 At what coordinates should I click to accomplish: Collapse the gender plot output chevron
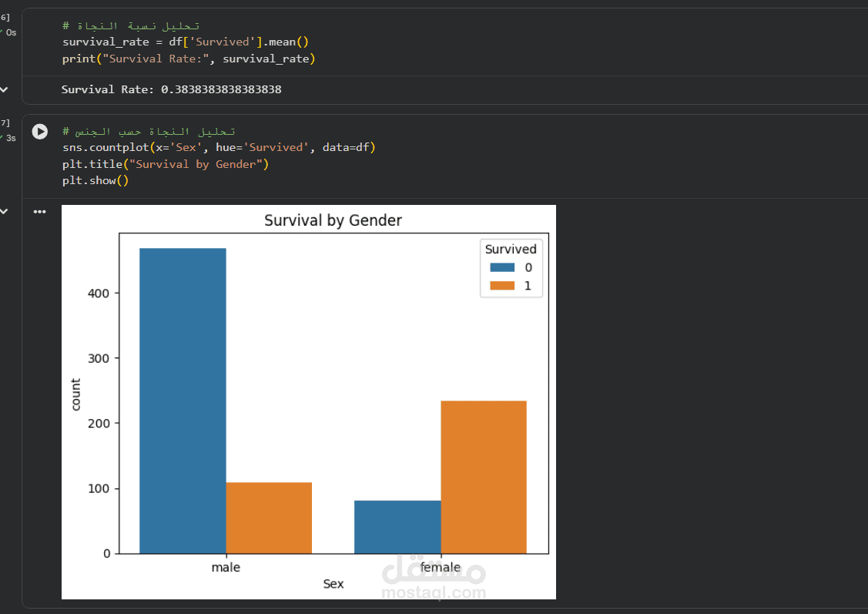[x=5, y=211]
